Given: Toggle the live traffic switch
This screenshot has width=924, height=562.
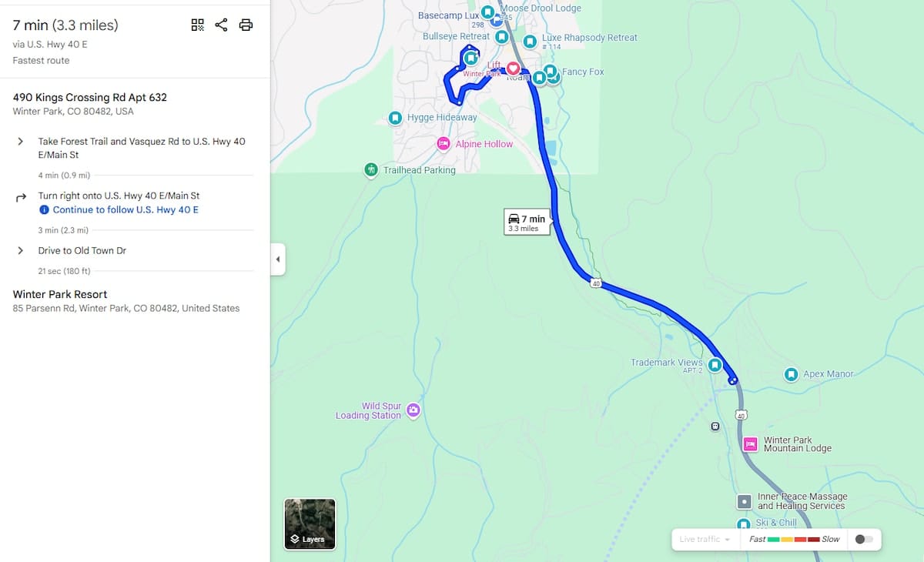Looking at the screenshot, I should pos(864,539).
